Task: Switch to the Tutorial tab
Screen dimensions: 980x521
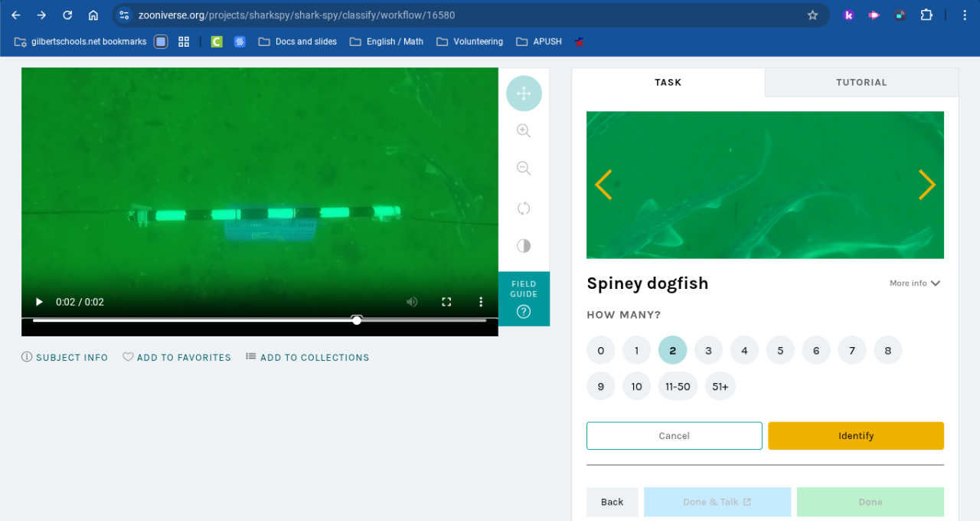Action: point(861,82)
